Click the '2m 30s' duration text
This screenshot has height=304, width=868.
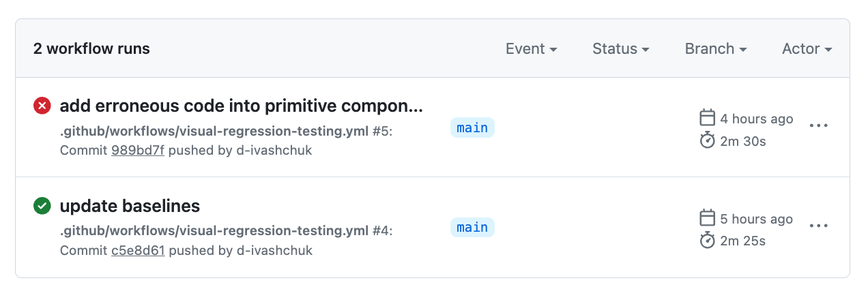pos(743,141)
